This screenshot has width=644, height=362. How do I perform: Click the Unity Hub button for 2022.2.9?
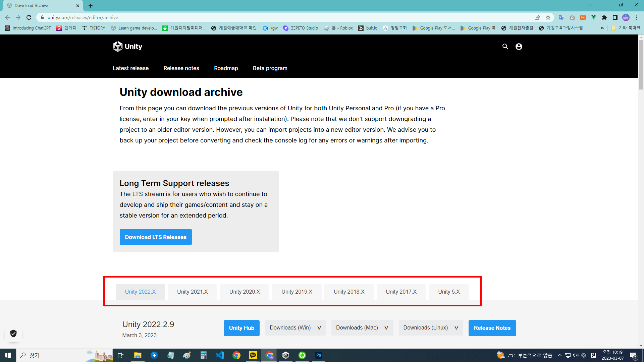tap(241, 328)
